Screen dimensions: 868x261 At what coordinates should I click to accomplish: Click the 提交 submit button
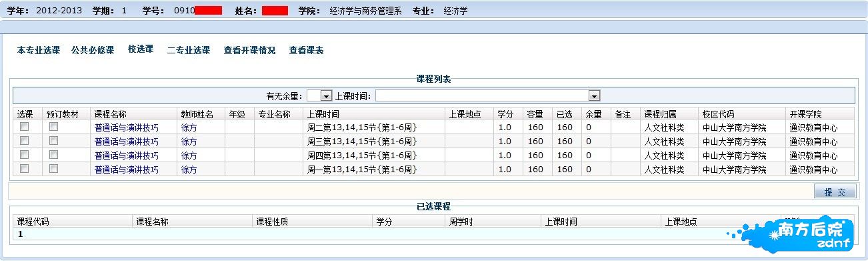pos(835,192)
